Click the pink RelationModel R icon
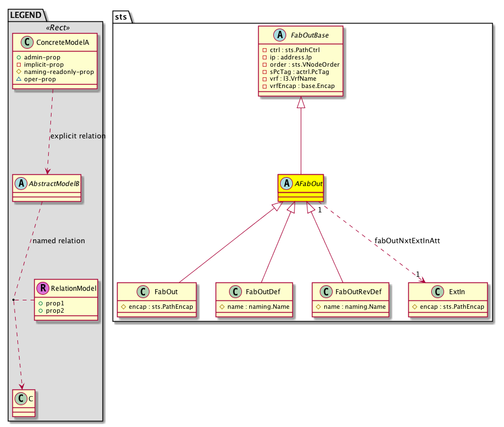 (x=43, y=289)
